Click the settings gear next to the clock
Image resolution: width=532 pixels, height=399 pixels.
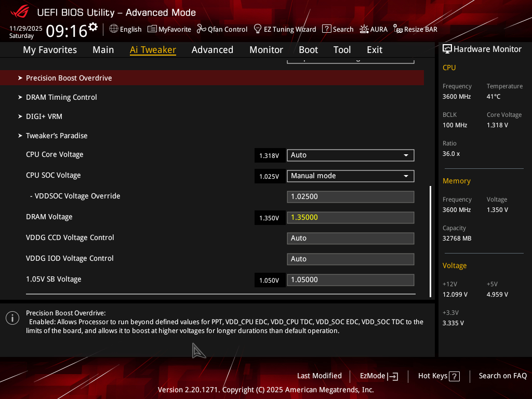point(93,27)
